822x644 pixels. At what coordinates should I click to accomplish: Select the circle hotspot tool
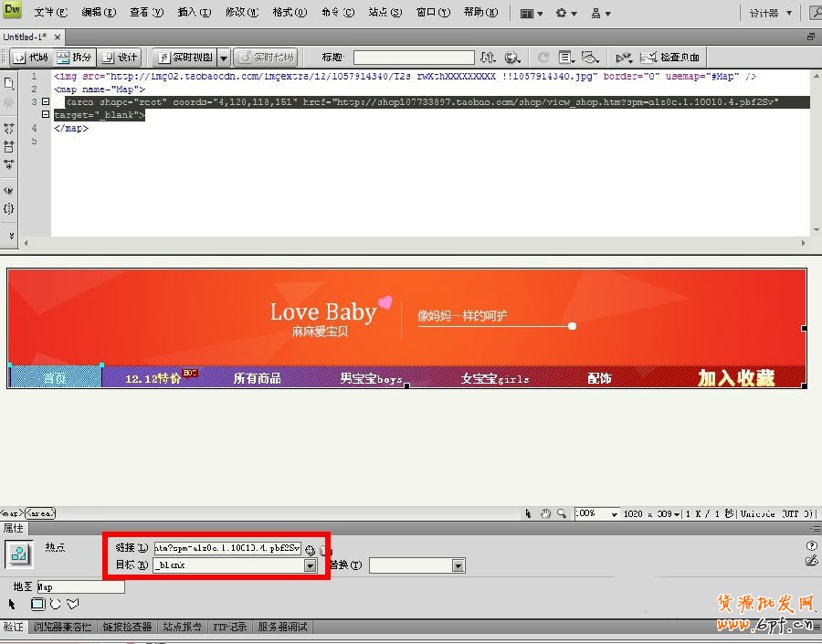55,604
